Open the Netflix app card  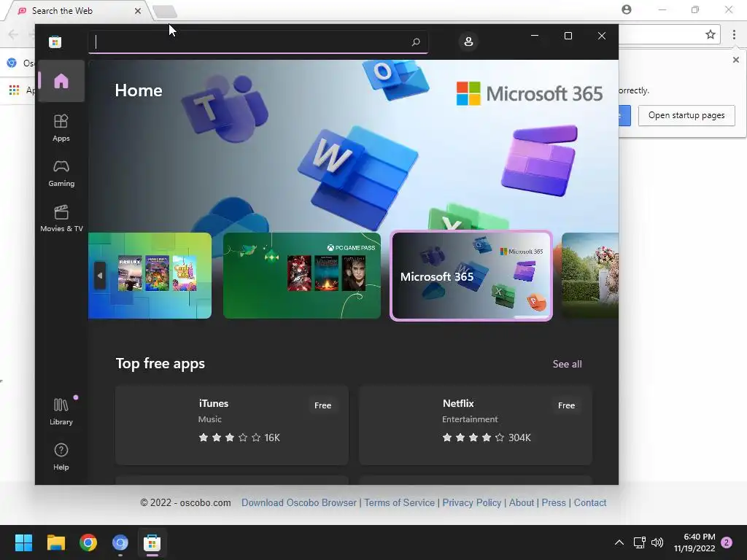pos(476,425)
